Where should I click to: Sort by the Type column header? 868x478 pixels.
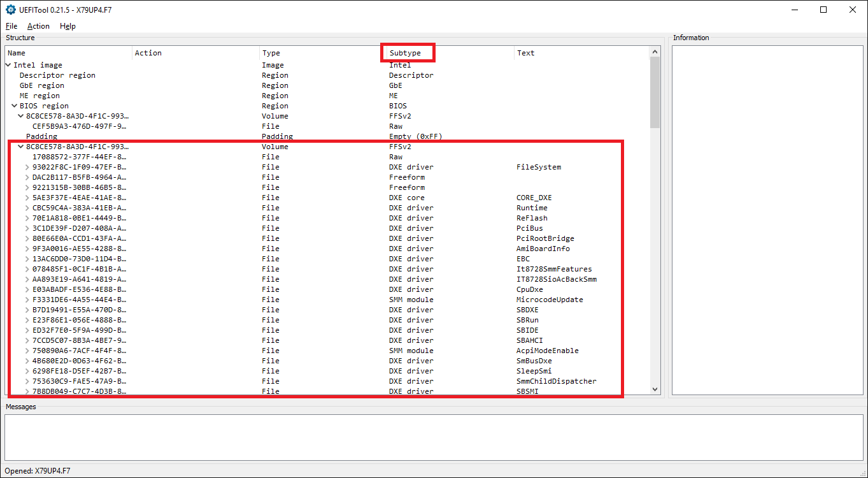point(324,53)
